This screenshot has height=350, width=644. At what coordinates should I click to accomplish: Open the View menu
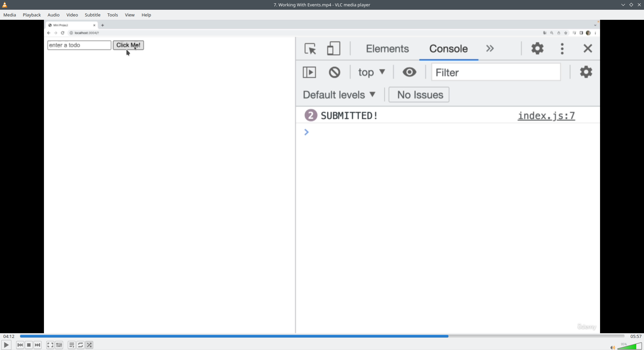pyautogui.click(x=130, y=15)
